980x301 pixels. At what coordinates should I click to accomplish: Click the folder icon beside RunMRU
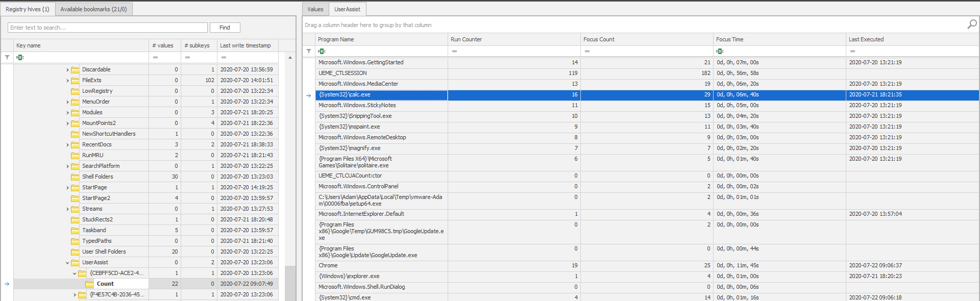75,156
